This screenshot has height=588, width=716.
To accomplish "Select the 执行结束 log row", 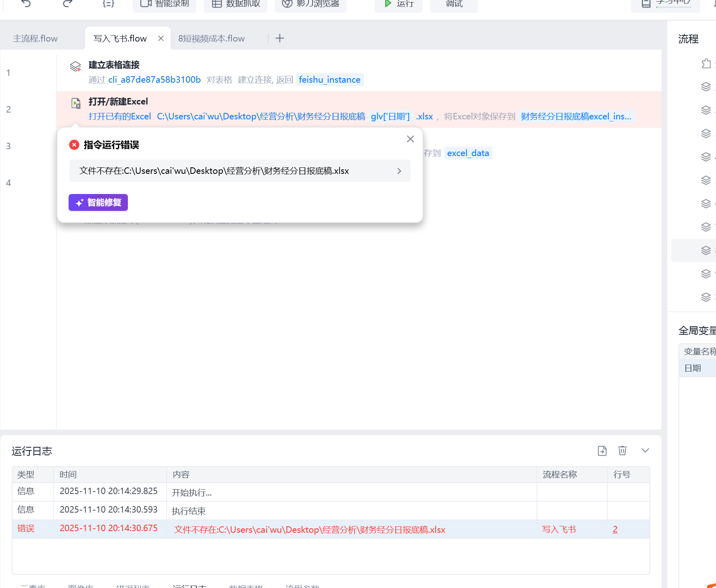I will click(x=331, y=511).
